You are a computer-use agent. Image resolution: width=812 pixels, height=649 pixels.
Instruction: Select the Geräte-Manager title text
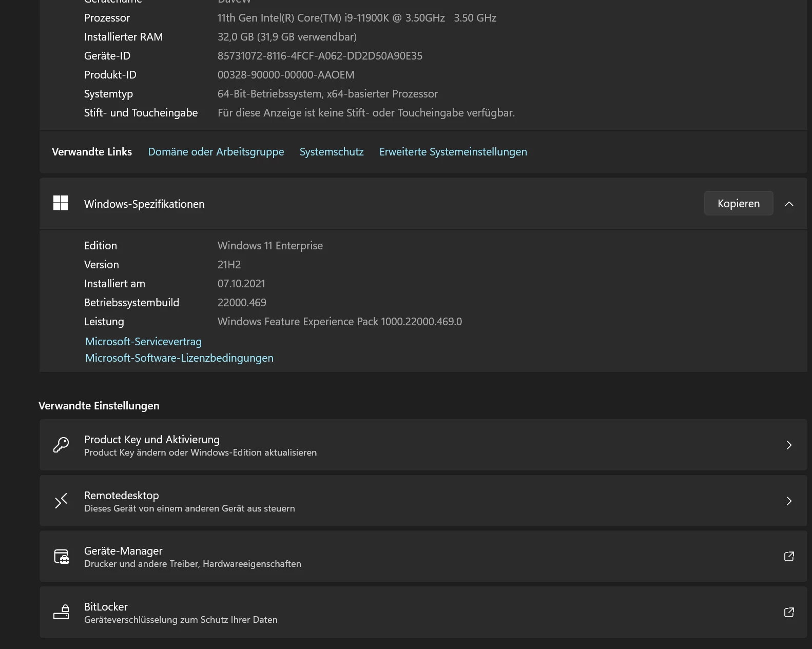(123, 551)
